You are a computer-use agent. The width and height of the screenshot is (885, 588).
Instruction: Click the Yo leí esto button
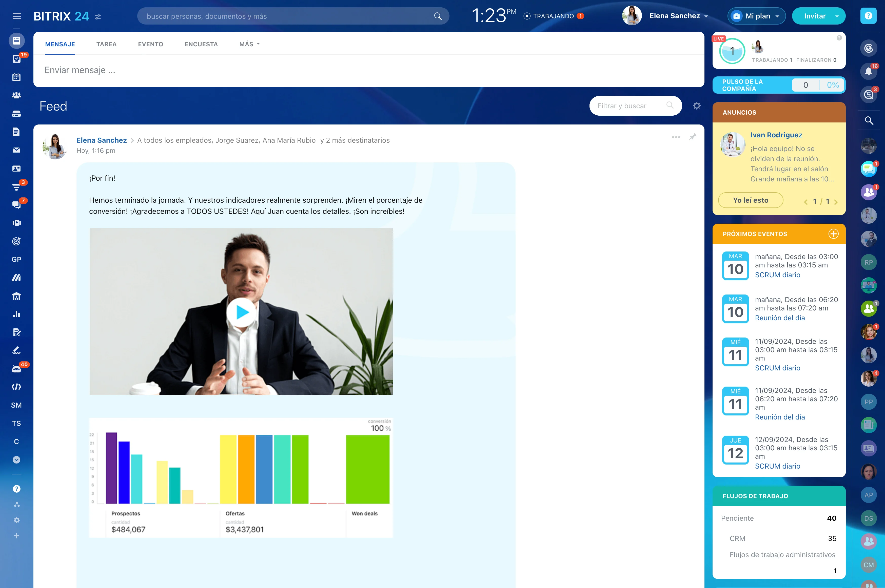click(750, 200)
